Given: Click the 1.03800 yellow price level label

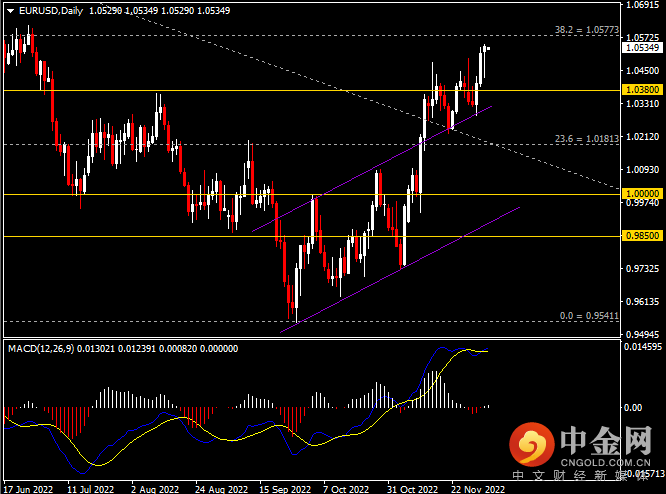Looking at the screenshot, I should pos(639,90).
